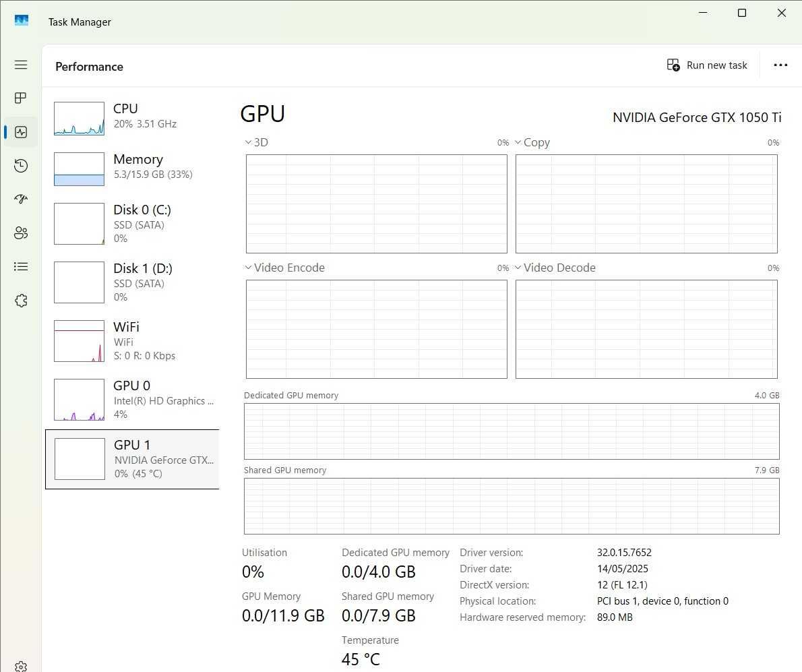Open the Services page icon
This screenshot has width=802, height=672.
[21, 300]
